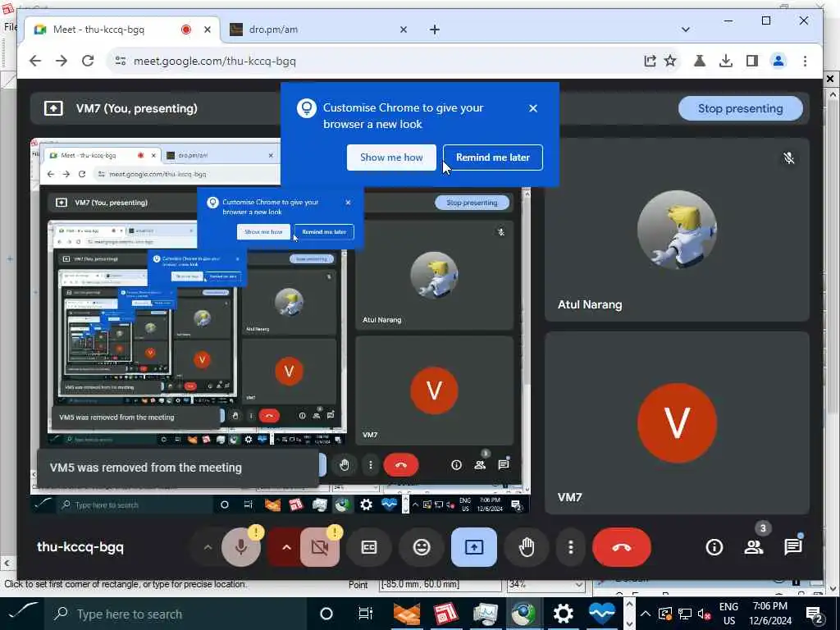Click Show me how in Chrome popup
Viewport: 840px width, 630px height.
coord(391,157)
